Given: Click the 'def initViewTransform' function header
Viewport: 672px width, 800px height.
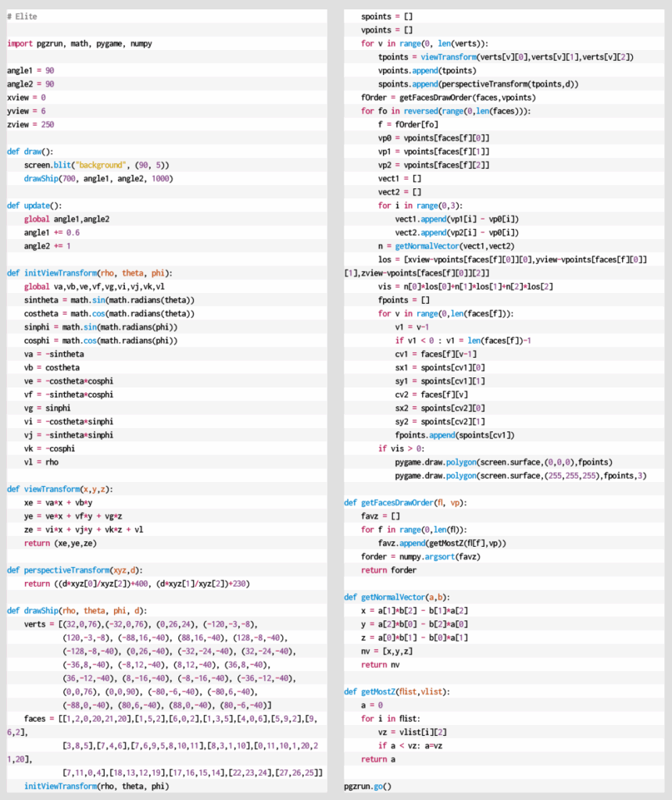Looking at the screenshot, I should pyautogui.click(x=90, y=273).
